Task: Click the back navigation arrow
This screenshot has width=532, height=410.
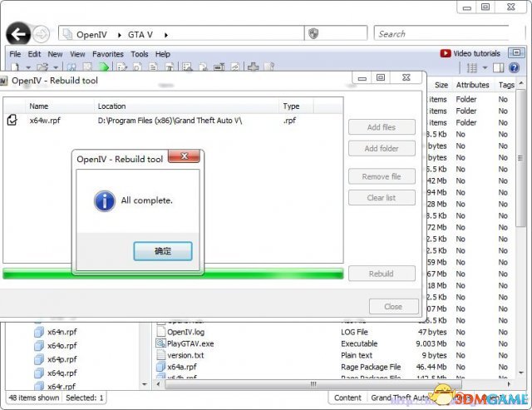Action: pos(18,34)
